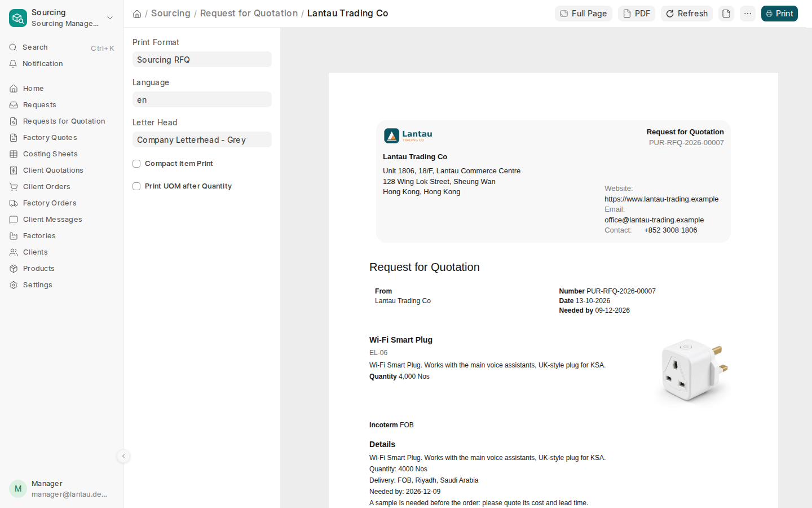Open Factory Quotes in the sidebar
Image resolution: width=812 pixels, height=508 pixels.
(x=61, y=138)
